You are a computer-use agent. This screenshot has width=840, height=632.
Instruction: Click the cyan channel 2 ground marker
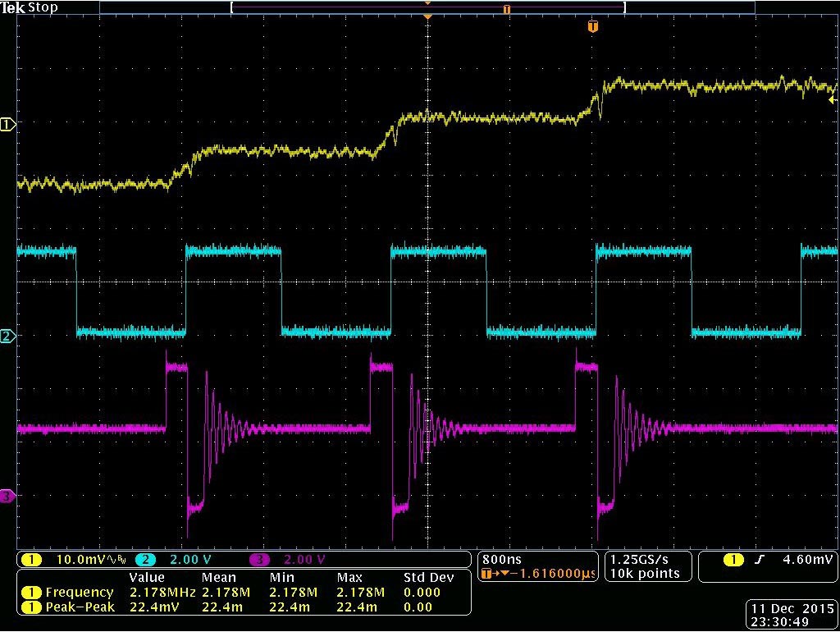coord(8,336)
